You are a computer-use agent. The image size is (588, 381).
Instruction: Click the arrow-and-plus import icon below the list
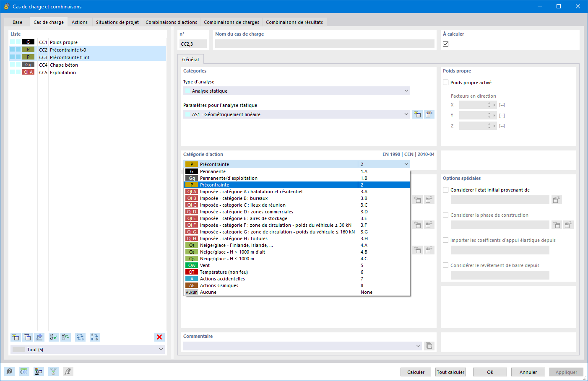[x=39, y=337]
